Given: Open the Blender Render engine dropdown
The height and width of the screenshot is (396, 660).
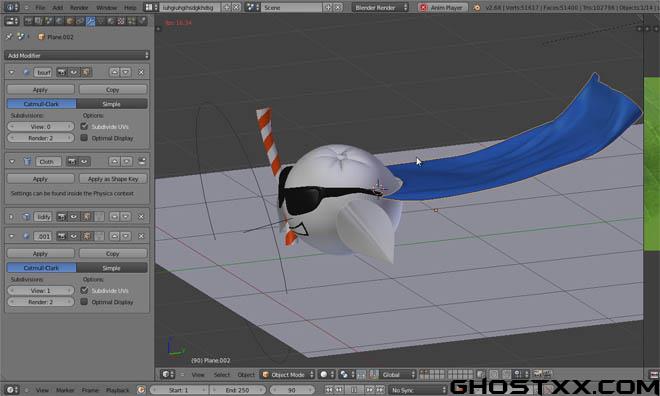Looking at the screenshot, I should tap(380, 8).
